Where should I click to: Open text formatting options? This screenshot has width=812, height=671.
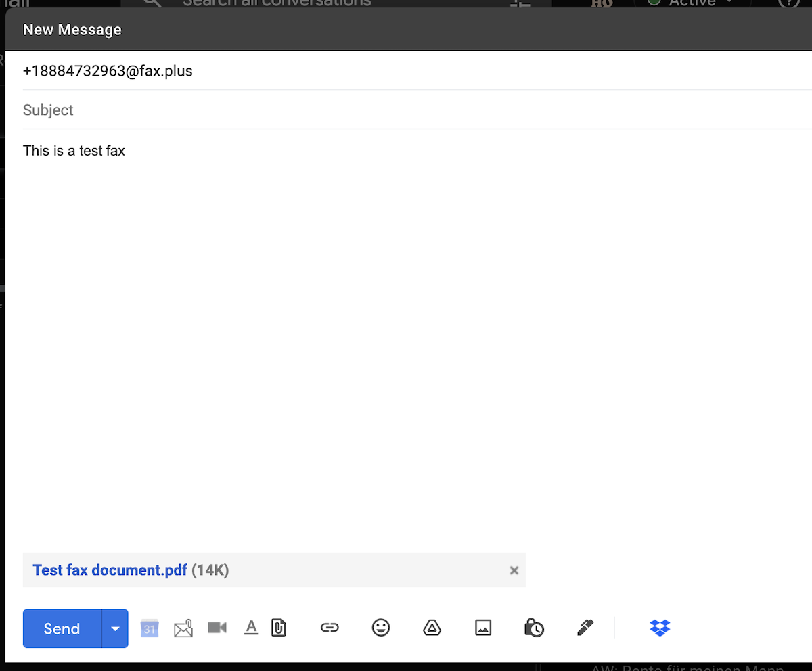pyautogui.click(x=251, y=628)
